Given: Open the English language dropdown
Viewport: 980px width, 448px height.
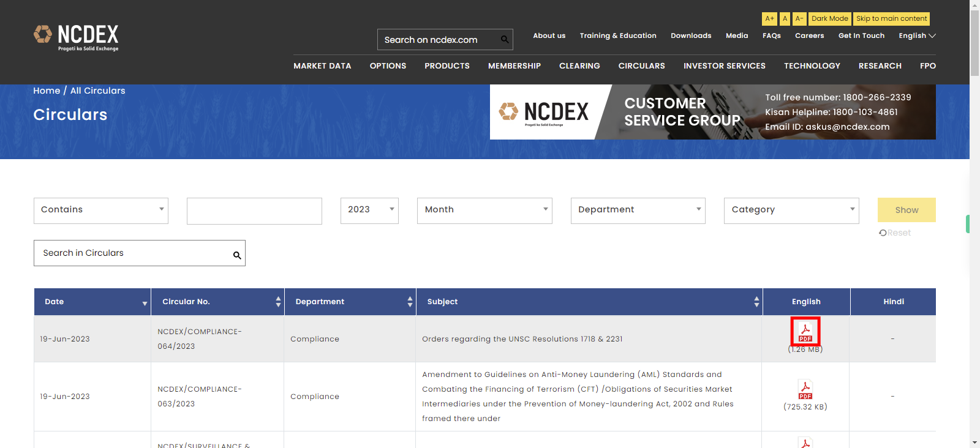Looking at the screenshot, I should tap(917, 35).
